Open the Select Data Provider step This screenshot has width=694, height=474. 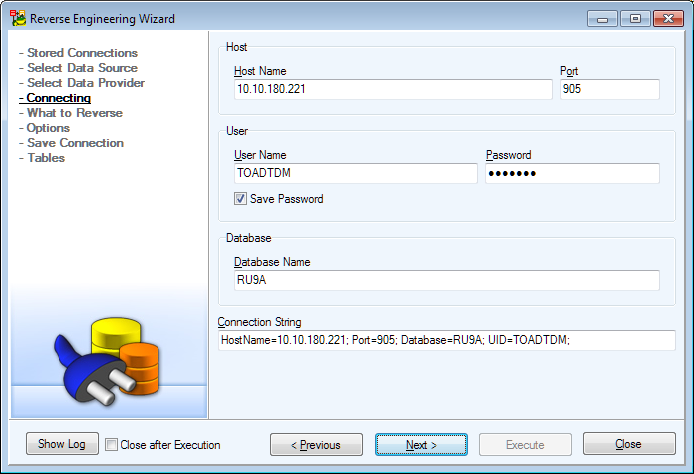(x=86, y=83)
